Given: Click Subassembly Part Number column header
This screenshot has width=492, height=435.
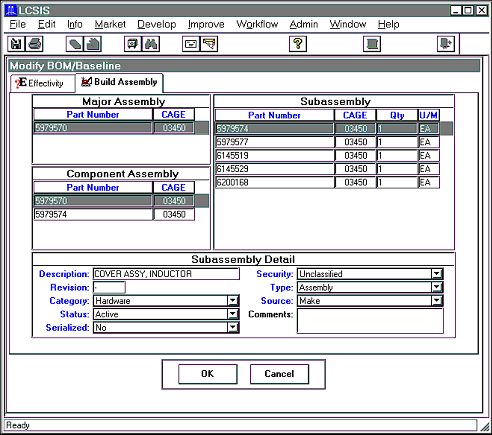Looking at the screenshot, I should coord(274,115).
